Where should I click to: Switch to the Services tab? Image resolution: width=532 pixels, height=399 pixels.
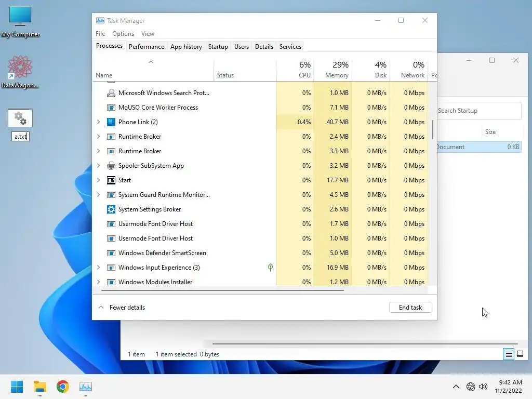[290, 47]
